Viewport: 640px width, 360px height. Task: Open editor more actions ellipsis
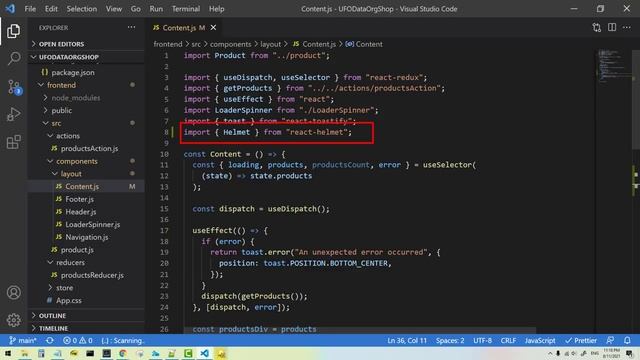(x=627, y=27)
